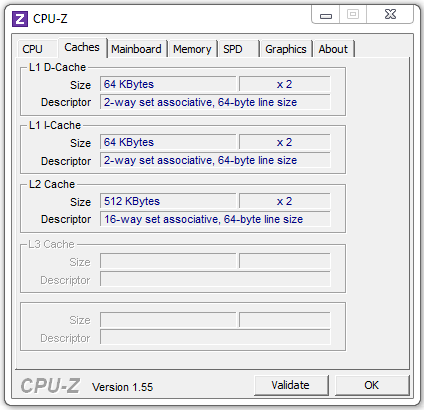
Task: Open the Graphics tab
Action: click(x=286, y=49)
